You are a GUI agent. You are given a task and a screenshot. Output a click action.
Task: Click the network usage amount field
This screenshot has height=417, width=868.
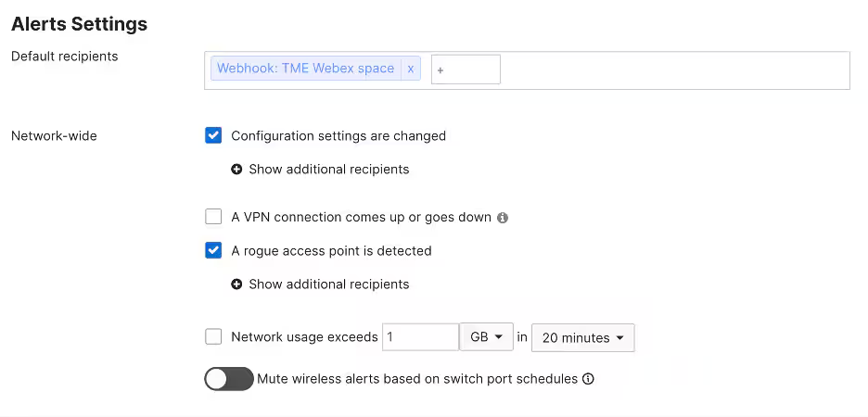tap(420, 336)
